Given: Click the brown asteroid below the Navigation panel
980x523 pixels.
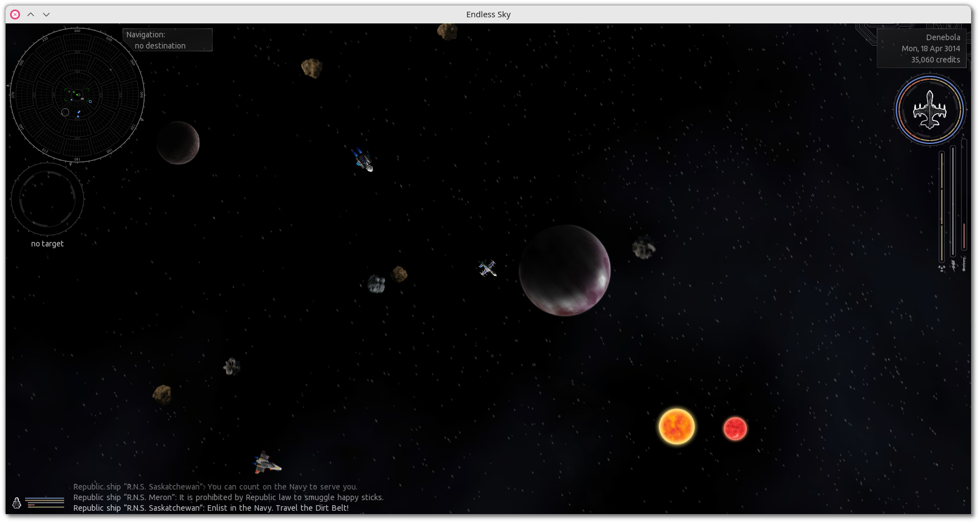Looking at the screenshot, I should click(312, 68).
